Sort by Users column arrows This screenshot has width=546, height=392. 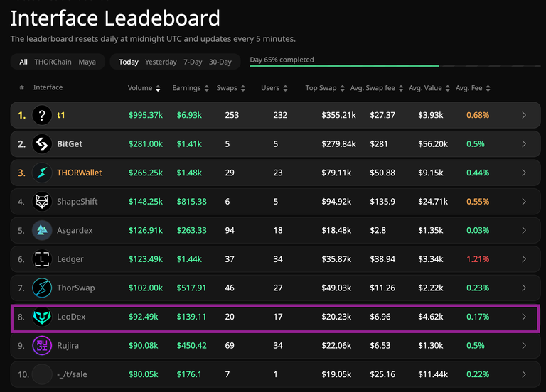click(285, 88)
